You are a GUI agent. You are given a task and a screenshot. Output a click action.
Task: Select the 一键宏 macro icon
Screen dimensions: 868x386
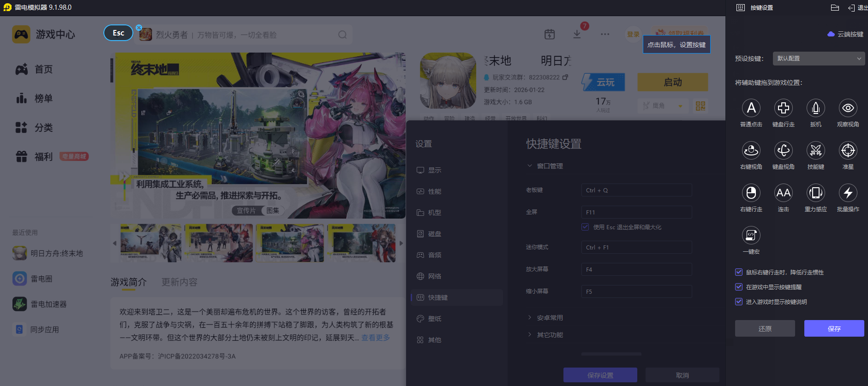(x=751, y=235)
